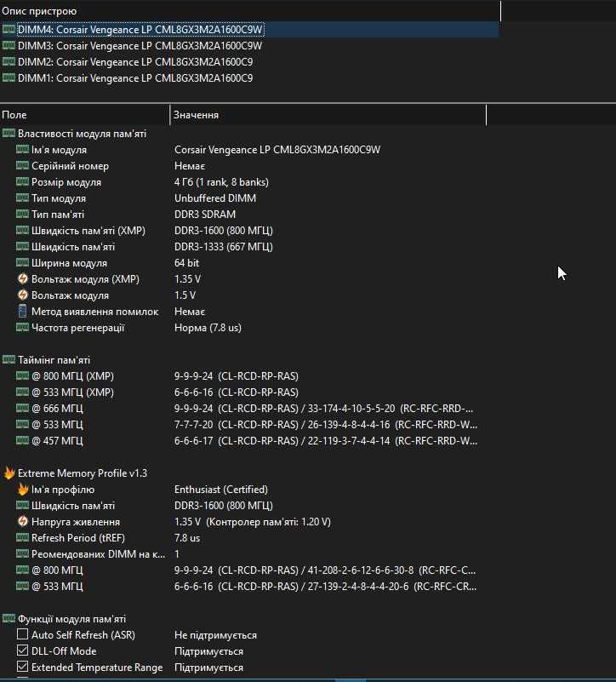Select the 'Enthusiast (Certified)' profile value
The image size is (616, 682).
[221, 490]
